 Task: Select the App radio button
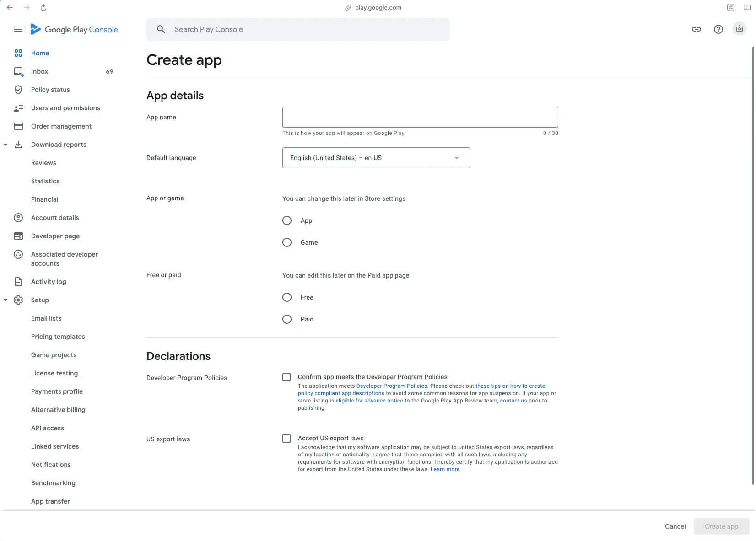point(287,220)
